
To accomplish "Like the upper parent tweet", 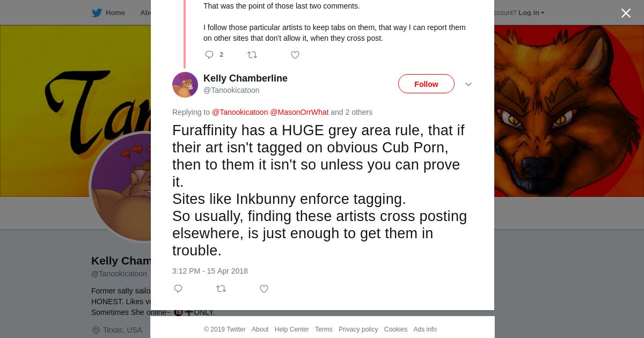I will [295, 55].
